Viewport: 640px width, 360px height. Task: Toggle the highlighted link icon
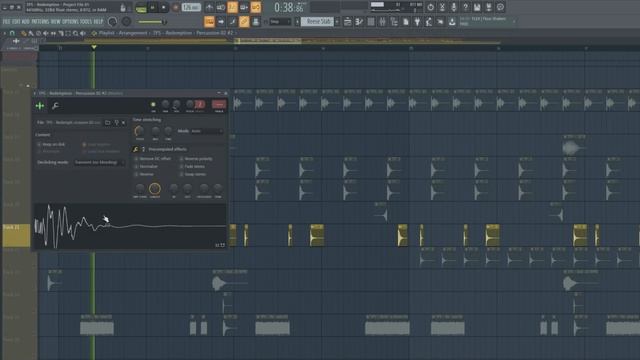(244, 22)
